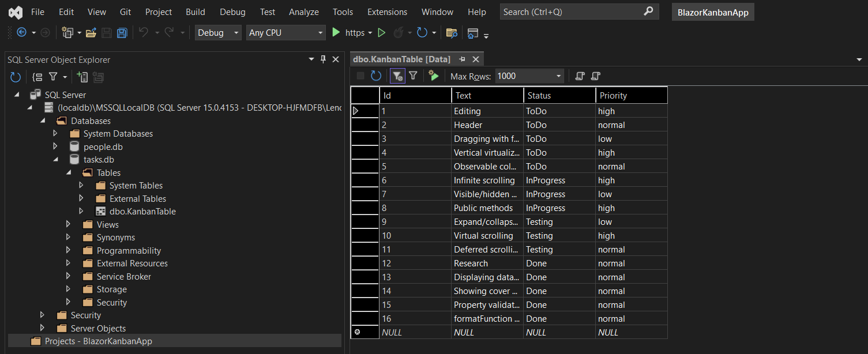Click the 'Header' text cell
This screenshot has width=868, height=354.
click(x=487, y=125)
